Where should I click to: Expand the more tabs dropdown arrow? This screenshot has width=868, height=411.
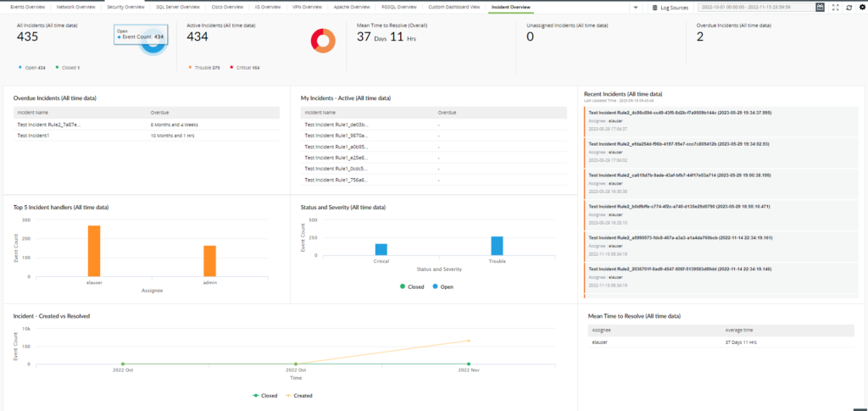(637, 7)
